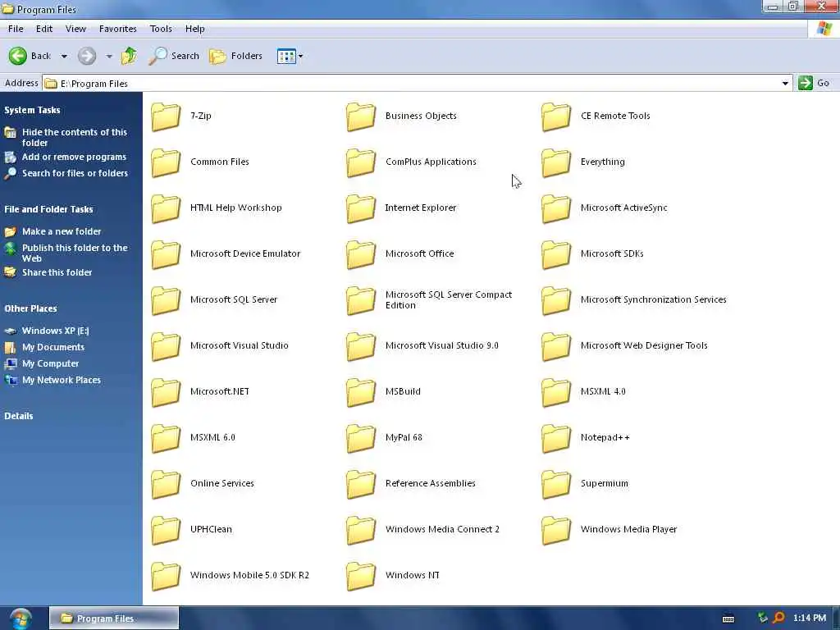Select the Internet Explorer folder icon
Image resolution: width=840 pixels, height=630 pixels.
point(361,209)
